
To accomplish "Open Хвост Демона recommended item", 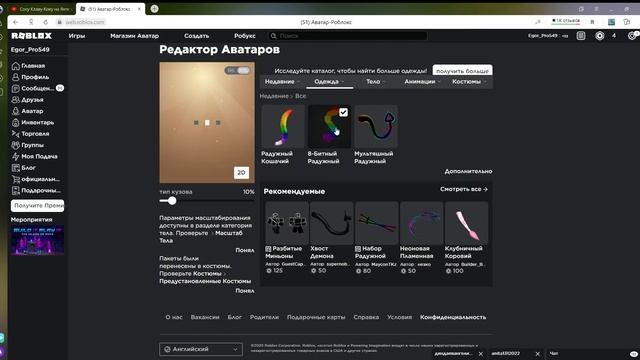I will 331,238.
